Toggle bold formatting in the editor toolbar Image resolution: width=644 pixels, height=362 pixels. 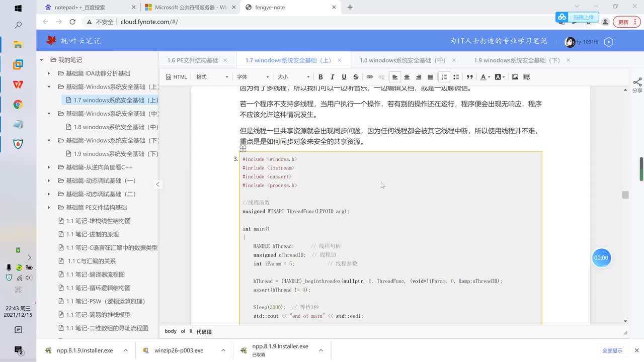click(320, 77)
